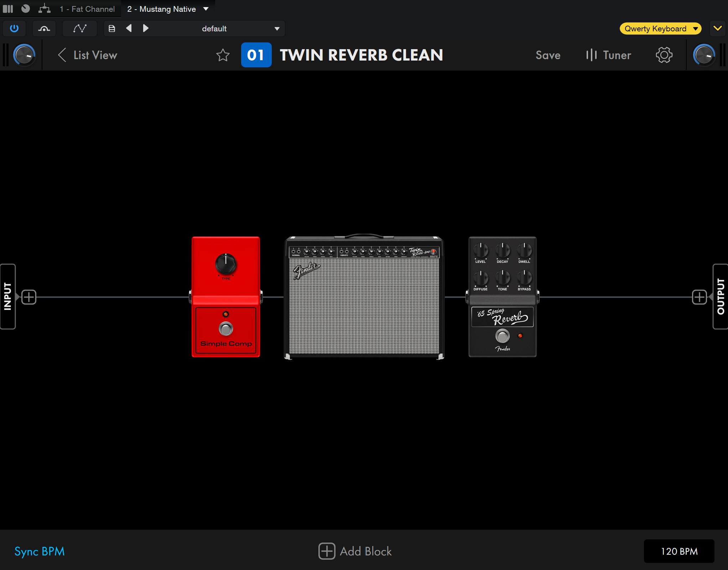Go to next preset with right arrow

[x=145, y=28]
